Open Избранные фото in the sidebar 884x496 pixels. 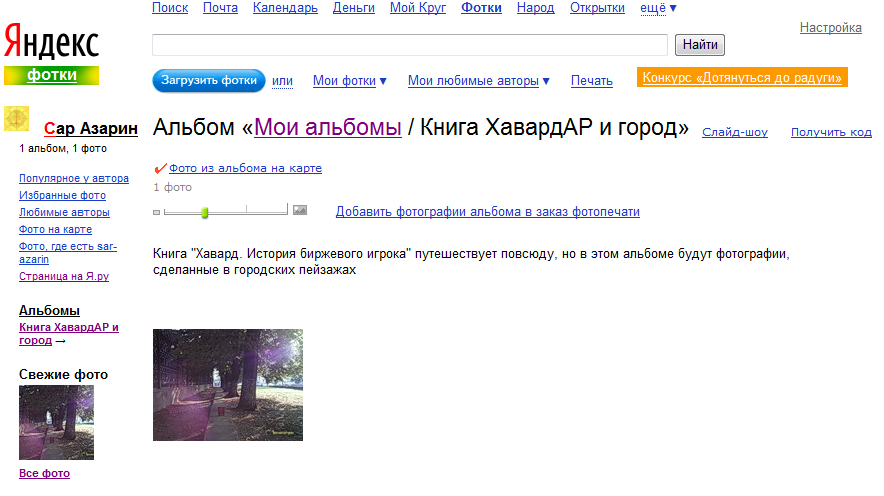[63, 195]
